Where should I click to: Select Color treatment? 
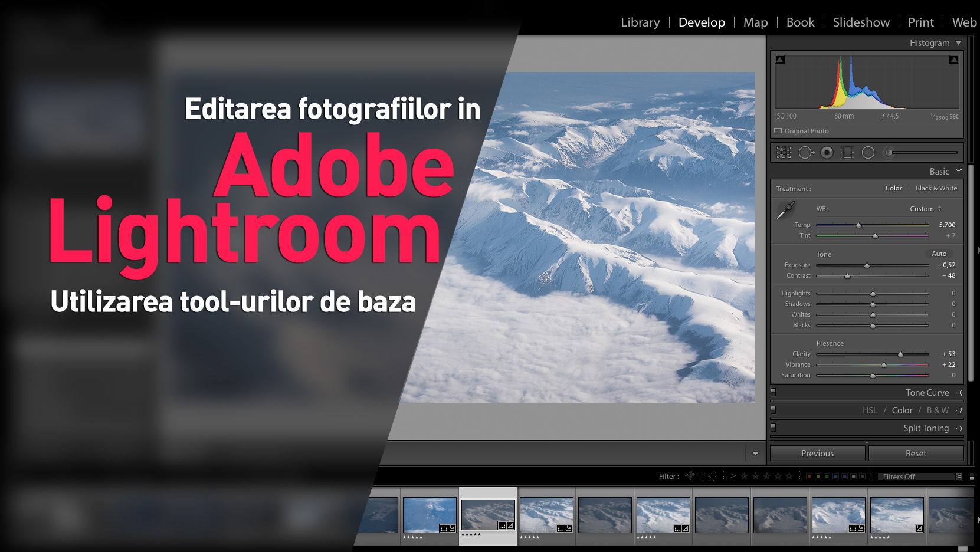point(893,188)
